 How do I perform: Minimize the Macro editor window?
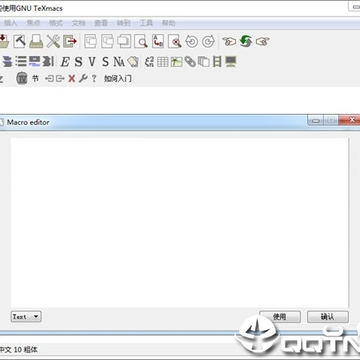tap(315, 120)
